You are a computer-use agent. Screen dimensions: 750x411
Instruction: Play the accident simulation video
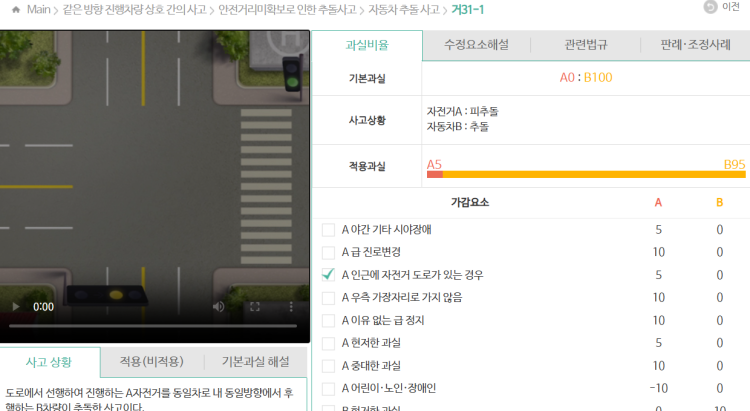(16, 307)
